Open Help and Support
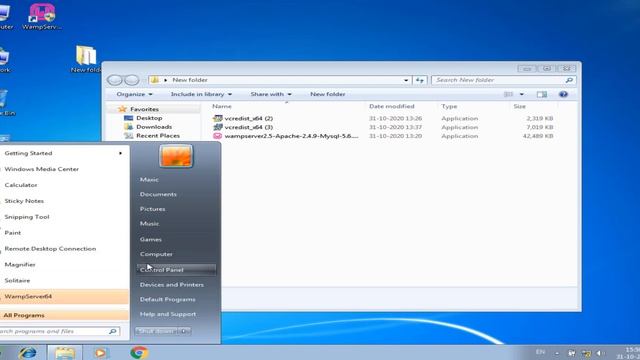The width and height of the screenshot is (640, 360). tap(168, 314)
